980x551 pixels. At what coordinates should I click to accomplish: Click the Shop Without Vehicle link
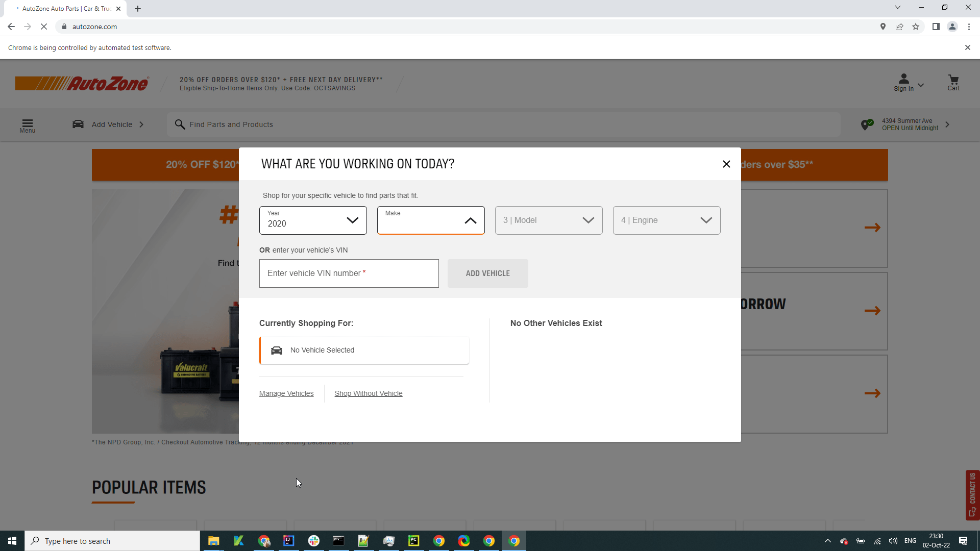369,393
